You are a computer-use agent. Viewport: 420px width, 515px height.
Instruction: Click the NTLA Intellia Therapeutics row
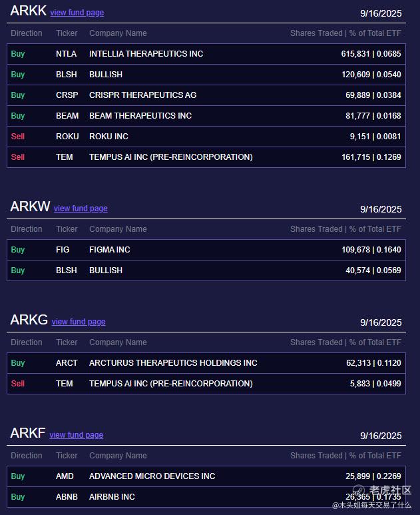(x=206, y=54)
